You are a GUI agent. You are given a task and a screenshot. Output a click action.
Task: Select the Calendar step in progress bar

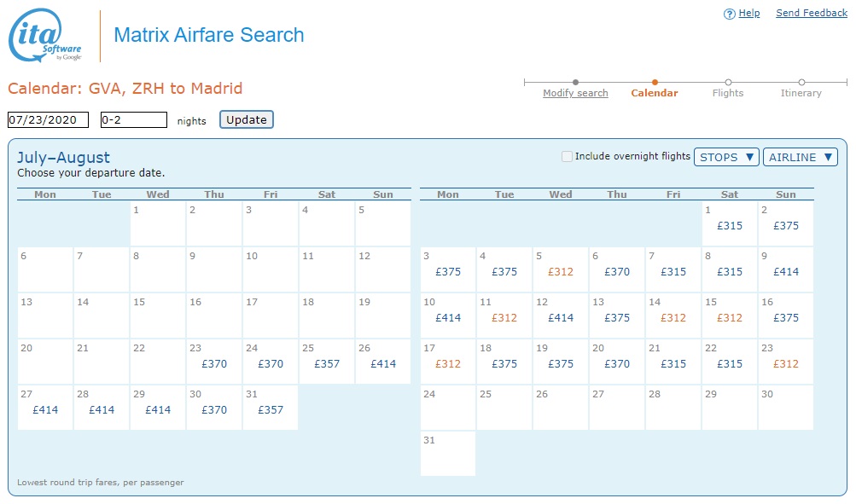pyautogui.click(x=654, y=93)
